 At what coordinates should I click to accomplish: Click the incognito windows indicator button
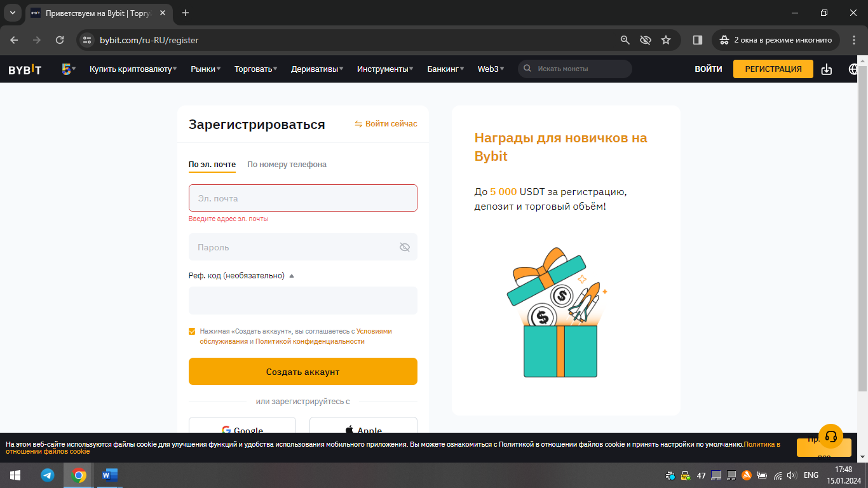pos(775,40)
